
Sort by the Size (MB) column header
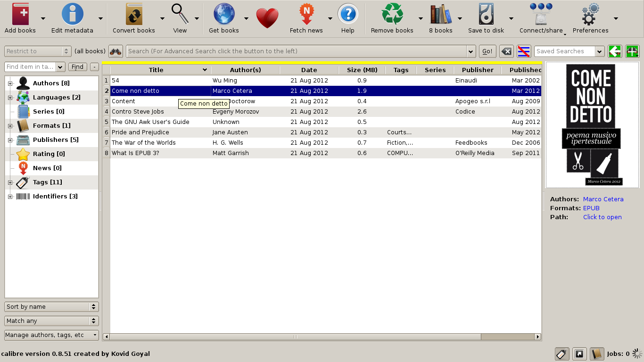[362, 70]
